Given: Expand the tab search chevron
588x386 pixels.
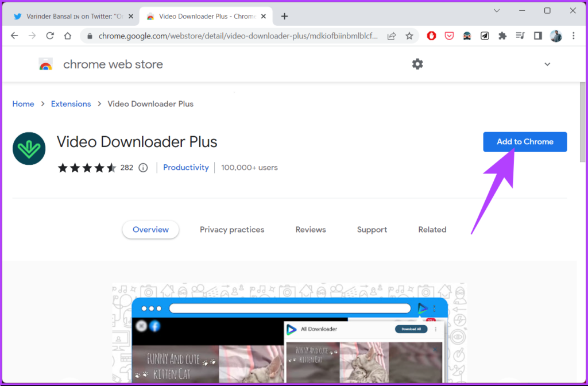Looking at the screenshot, I should pos(497,11).
